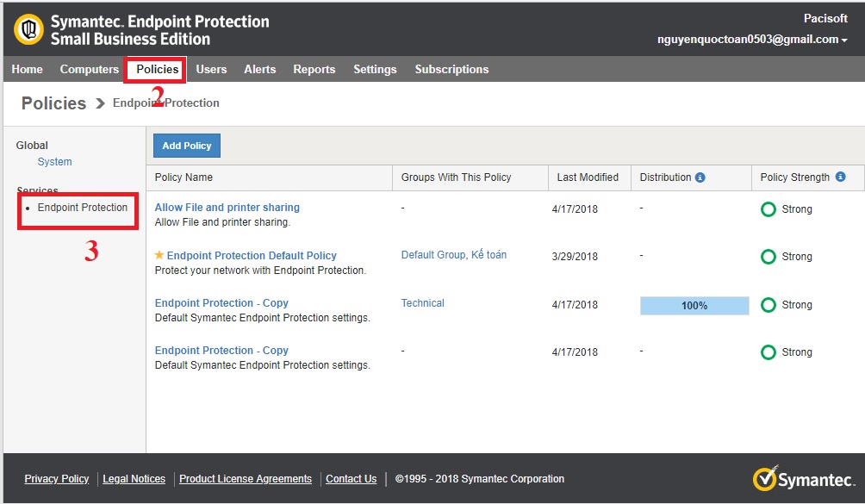Click the Distribution info icon
The image size is (865, 504).
[x=700, y=177]
